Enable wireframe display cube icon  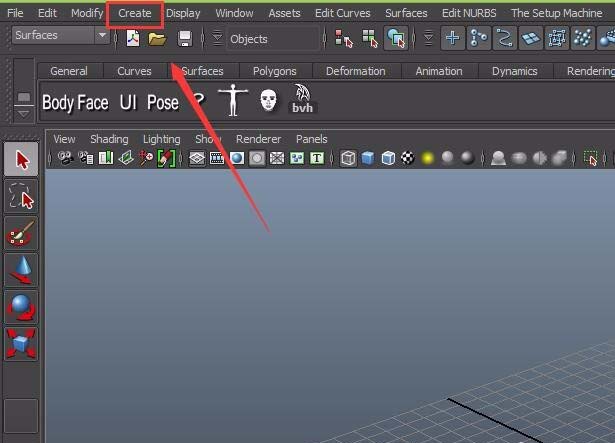[x=348, y=158]
